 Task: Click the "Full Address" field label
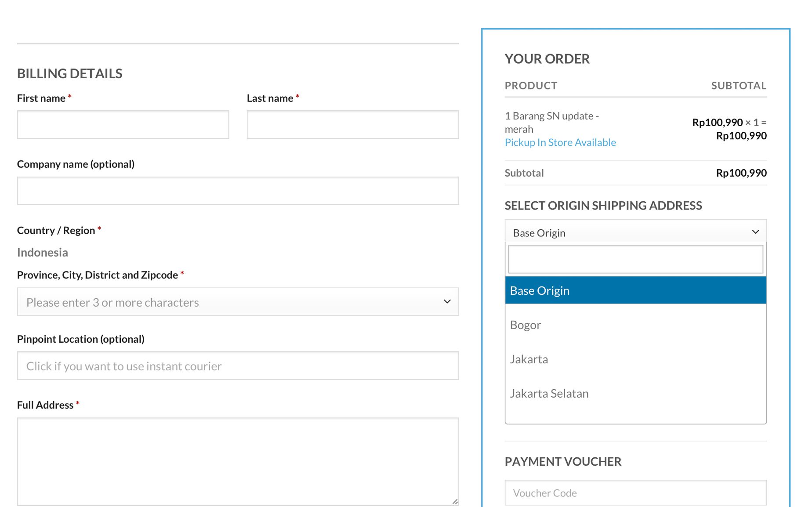click(45, 405)
